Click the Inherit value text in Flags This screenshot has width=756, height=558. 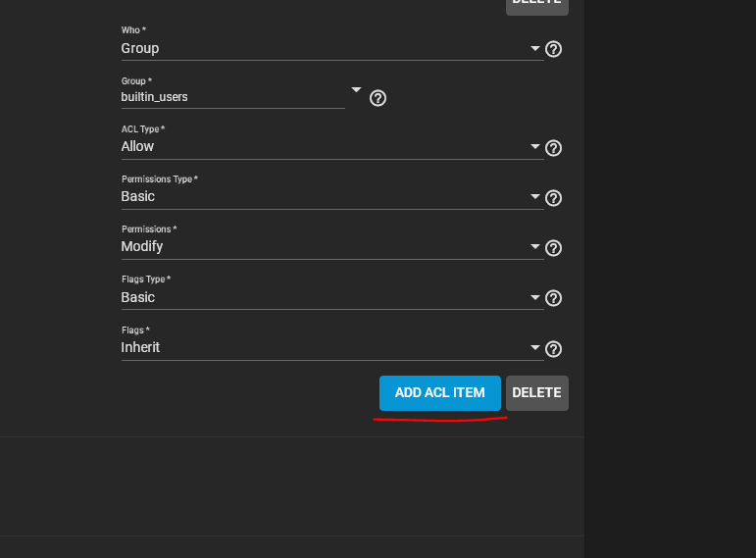coord(140,347)
